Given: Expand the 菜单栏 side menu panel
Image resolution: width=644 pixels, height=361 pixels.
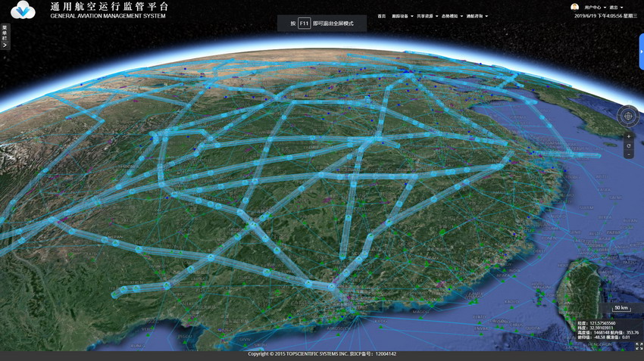Looking at the screenshot, I should (x=5, y=36).
